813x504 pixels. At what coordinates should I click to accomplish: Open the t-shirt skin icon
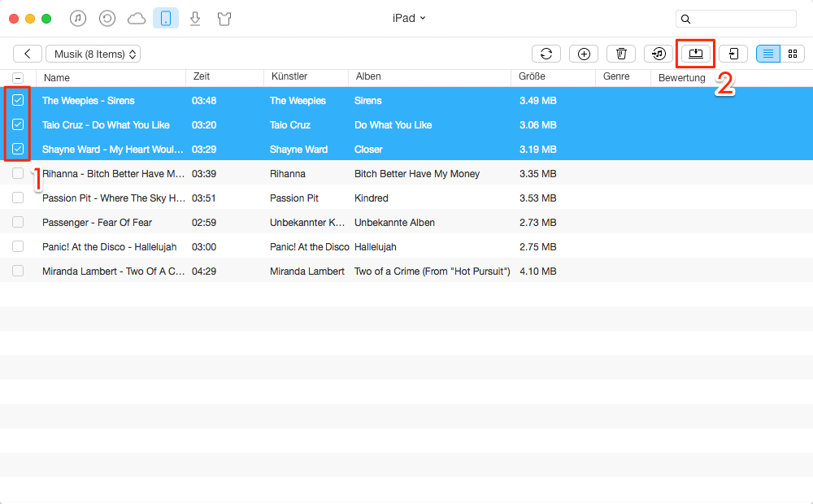(224, 19)
